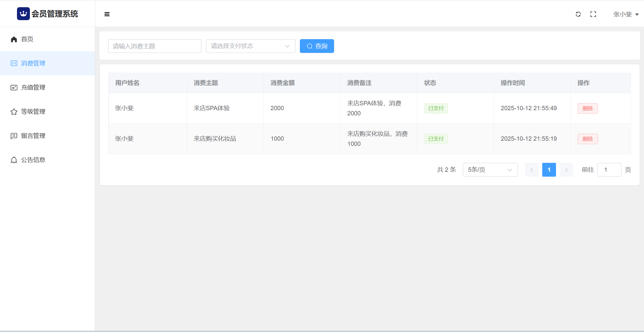Delete the 来店购买化妆品 record
Screen dimensions: 644x332
click(588, 139)
